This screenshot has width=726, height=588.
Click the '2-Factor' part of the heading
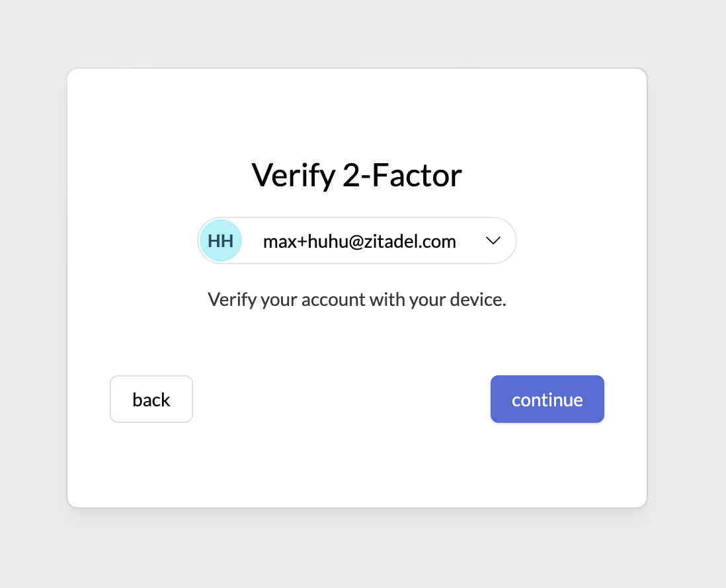(401, 176)
